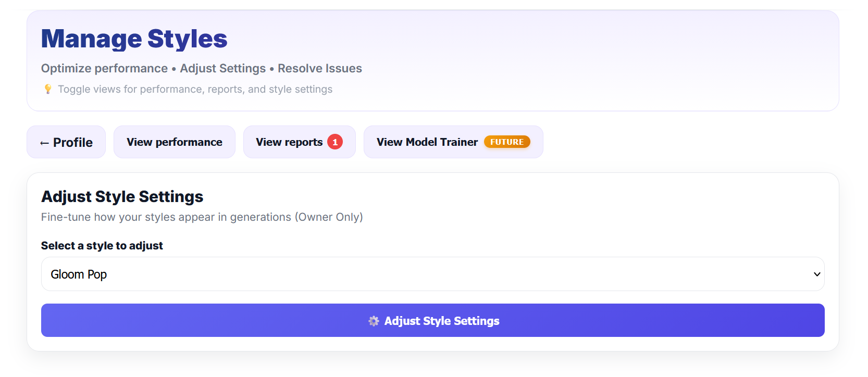868x377 pixels.
Task: Open the View Model Trainer section
Action: tap(453, 142)
